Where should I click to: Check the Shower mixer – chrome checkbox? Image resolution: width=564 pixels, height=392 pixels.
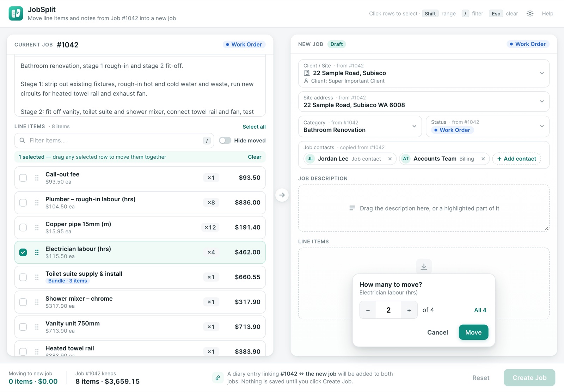coord(23,302)
